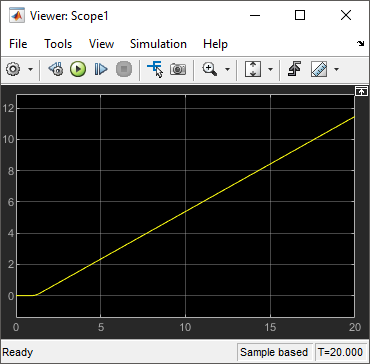
Task: Click the T=20.000 time status field
Action: [x=340, y=352]
